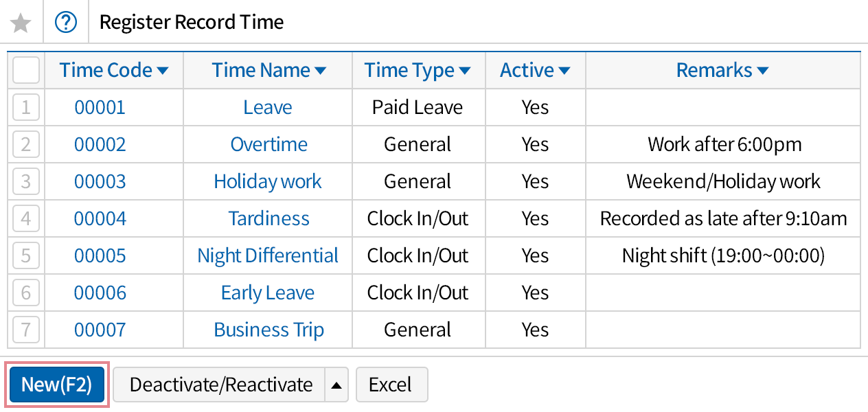Viewport: 868px width, 412px height.
Task: Open time code 00006 link
Action: click(100, 293)
